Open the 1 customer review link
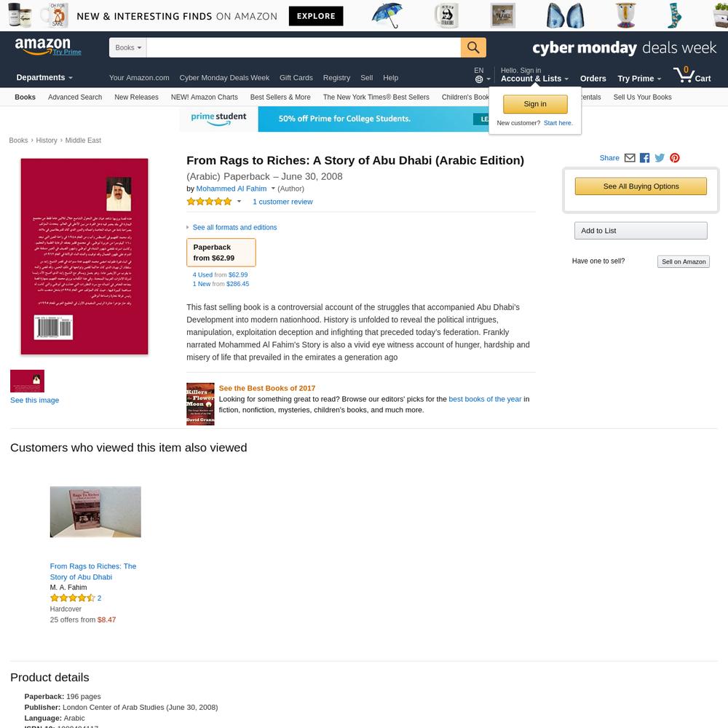The width and height of the screenshot is (728, 728). 282,202
